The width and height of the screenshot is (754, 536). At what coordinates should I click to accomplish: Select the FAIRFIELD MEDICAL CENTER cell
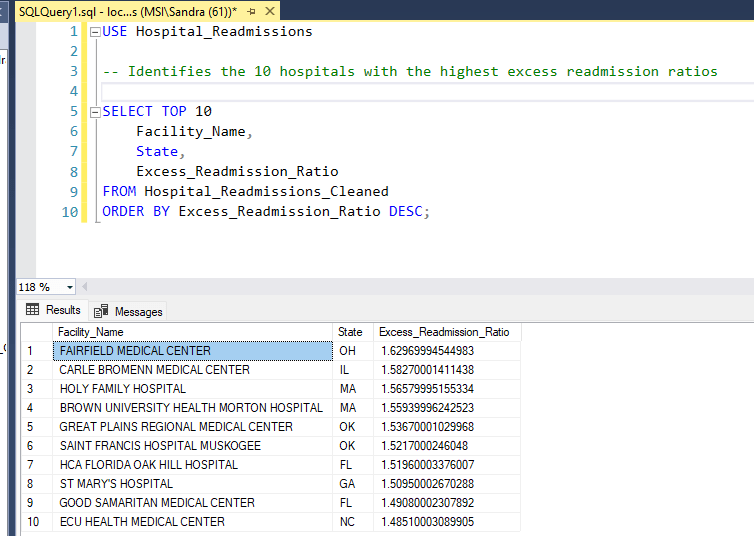tap(192, 351)
